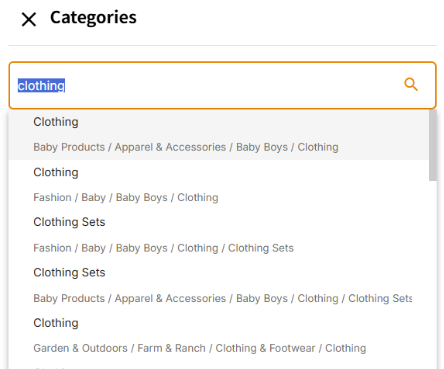Select "Clothing Sets" title above the Fashion path
The image size is (444, 369).
pos(69,222)
